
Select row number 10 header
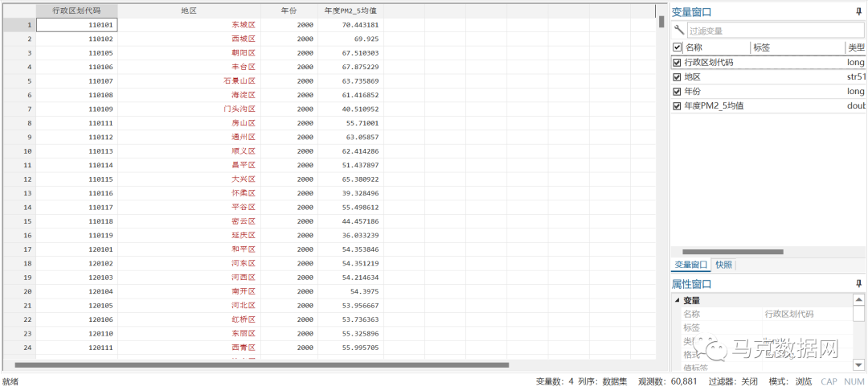[20, 151]
